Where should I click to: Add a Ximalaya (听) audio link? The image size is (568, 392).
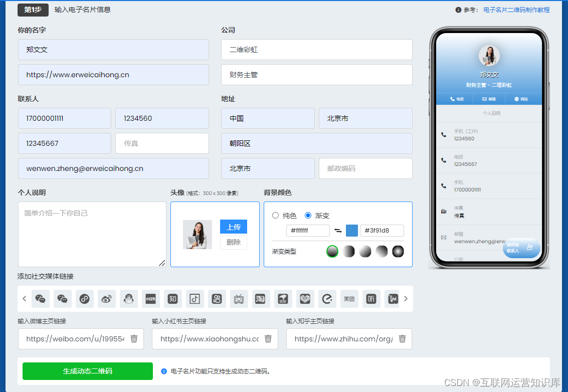coord(371,299)
